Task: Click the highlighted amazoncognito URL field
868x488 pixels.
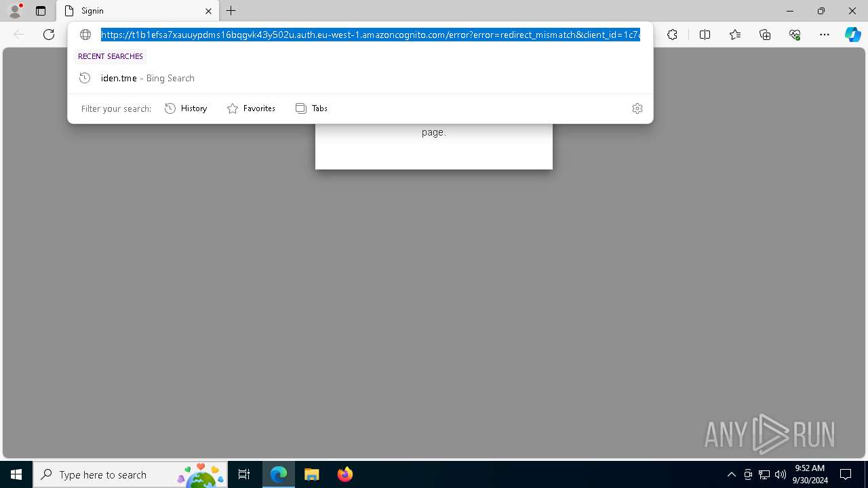Action: [370, 35]
